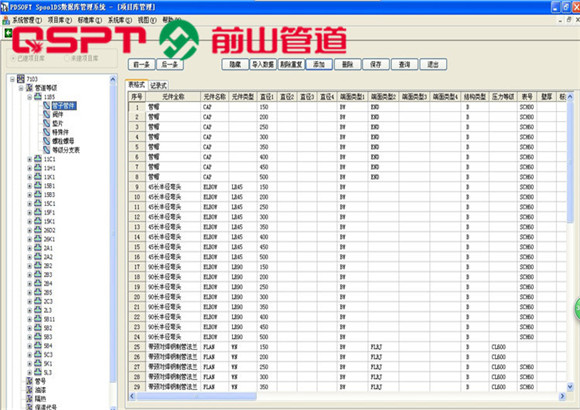This screenshot has height=410, width=580.
Task: Click the horizontal table scrollbar thumb
Action: pos(196,396)
